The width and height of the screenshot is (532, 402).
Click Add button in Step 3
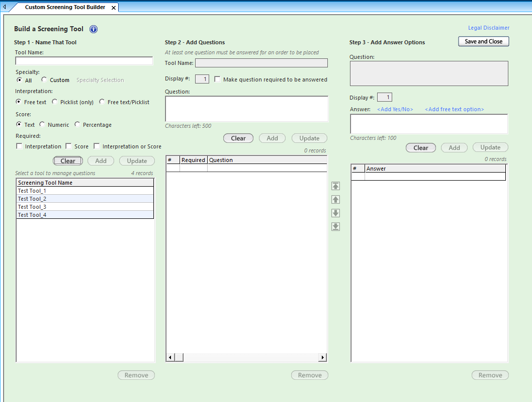coord(454,148)
